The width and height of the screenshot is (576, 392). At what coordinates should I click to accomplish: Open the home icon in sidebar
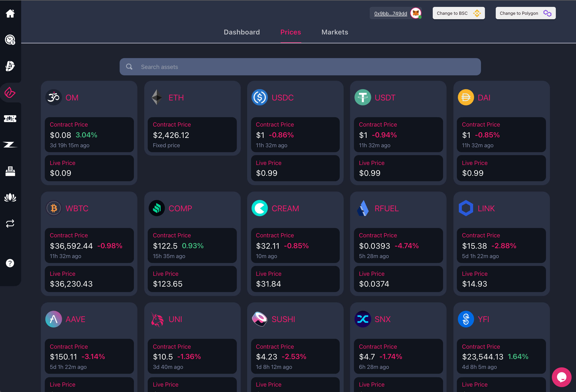point(10,13)
